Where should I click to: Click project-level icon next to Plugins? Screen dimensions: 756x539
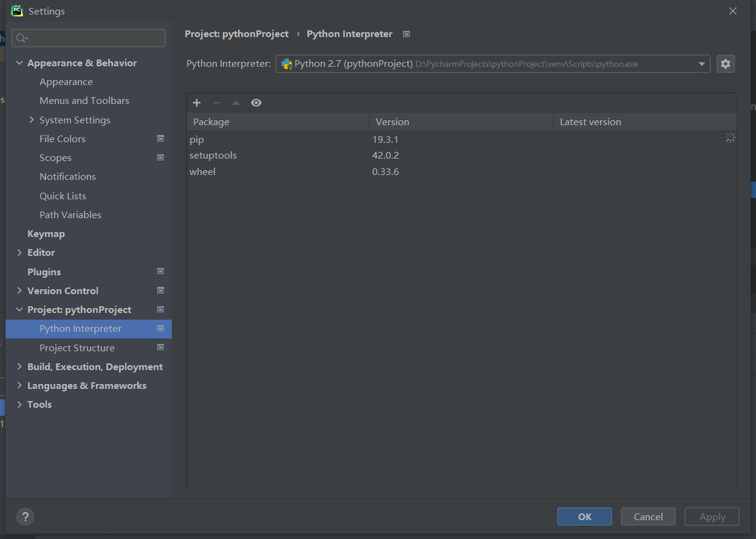[x=160, y=271]
